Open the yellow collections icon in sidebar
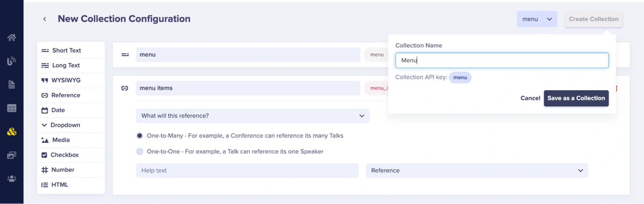644x204 pixels. (x=11, y=132)
